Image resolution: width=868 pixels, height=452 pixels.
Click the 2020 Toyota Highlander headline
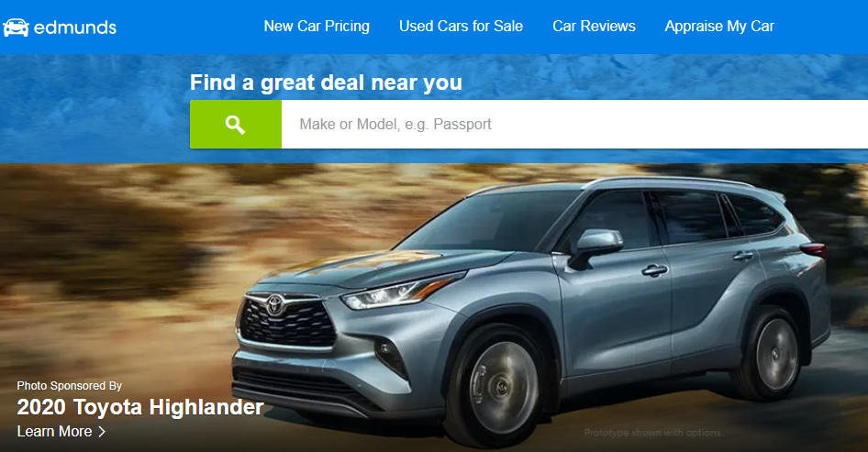tap(140, 407)
